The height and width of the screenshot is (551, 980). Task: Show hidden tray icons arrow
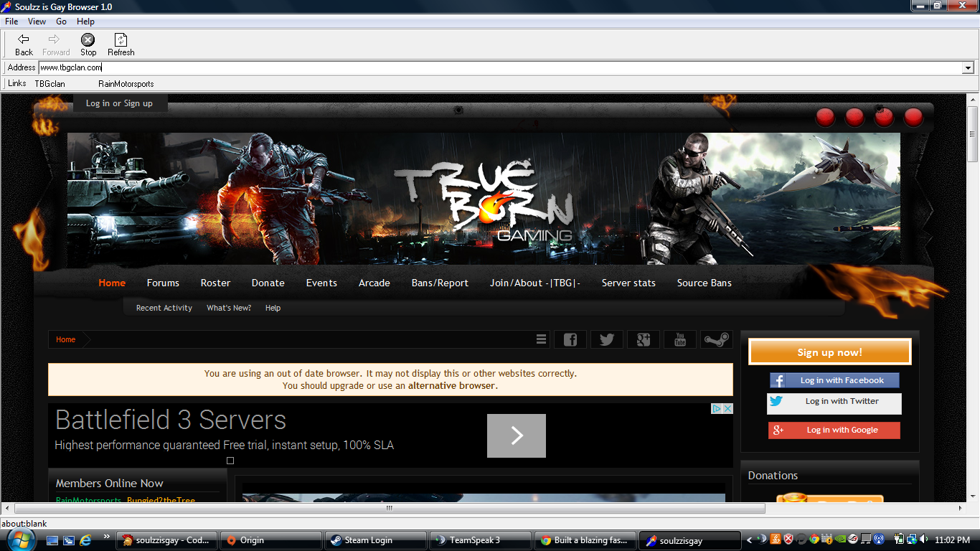[750, 540]
